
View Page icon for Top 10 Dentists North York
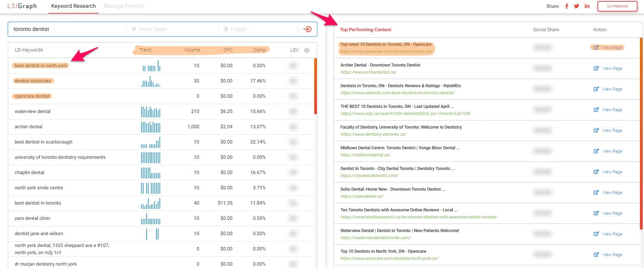point(596,255)
